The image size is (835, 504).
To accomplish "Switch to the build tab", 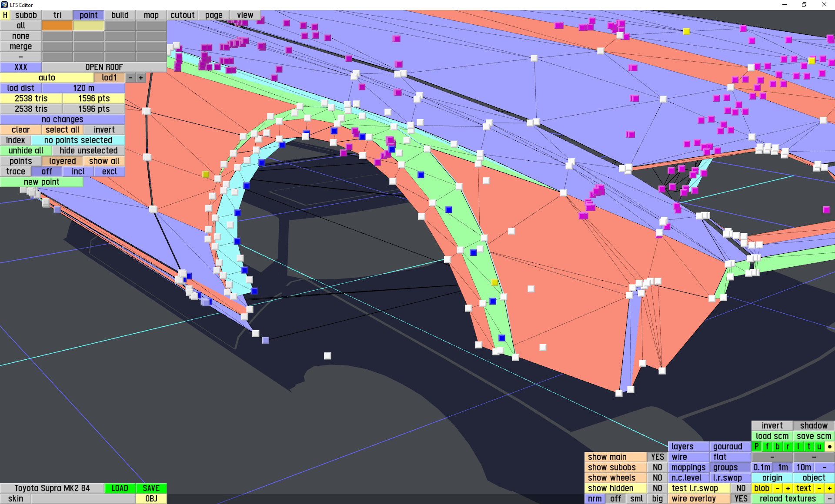I will 120,15.
